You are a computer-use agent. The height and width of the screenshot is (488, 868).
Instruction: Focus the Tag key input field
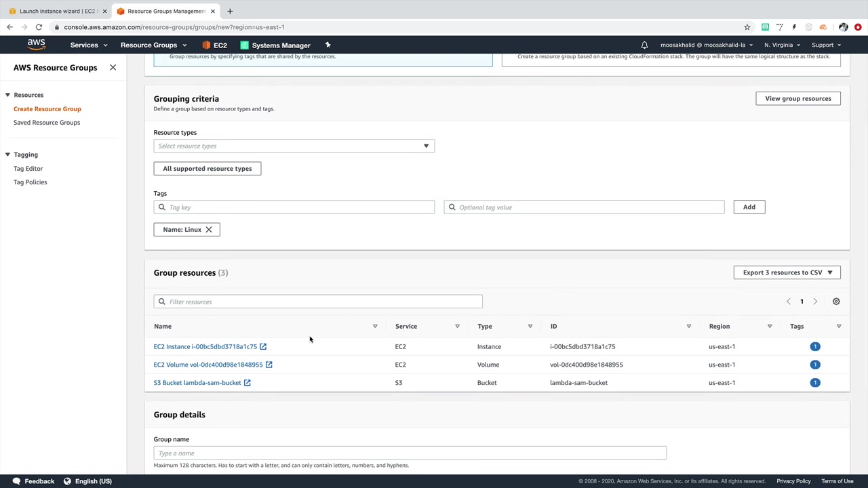click(294, 207)
